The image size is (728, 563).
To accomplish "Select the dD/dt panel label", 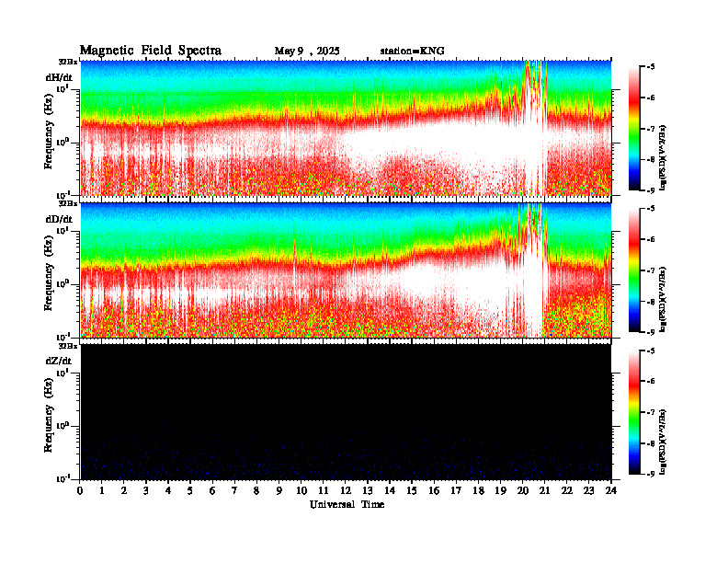I will (59, 219).
